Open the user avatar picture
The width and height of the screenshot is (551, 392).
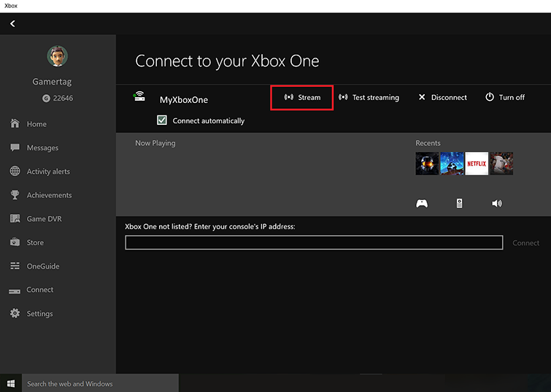point(58,56)
